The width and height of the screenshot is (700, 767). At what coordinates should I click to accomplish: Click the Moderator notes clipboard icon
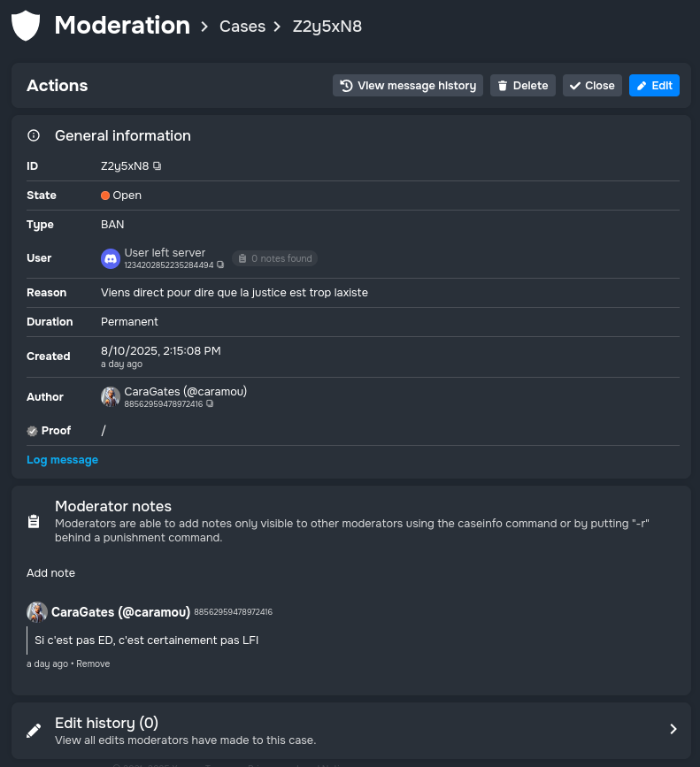(x=34, y=522)
